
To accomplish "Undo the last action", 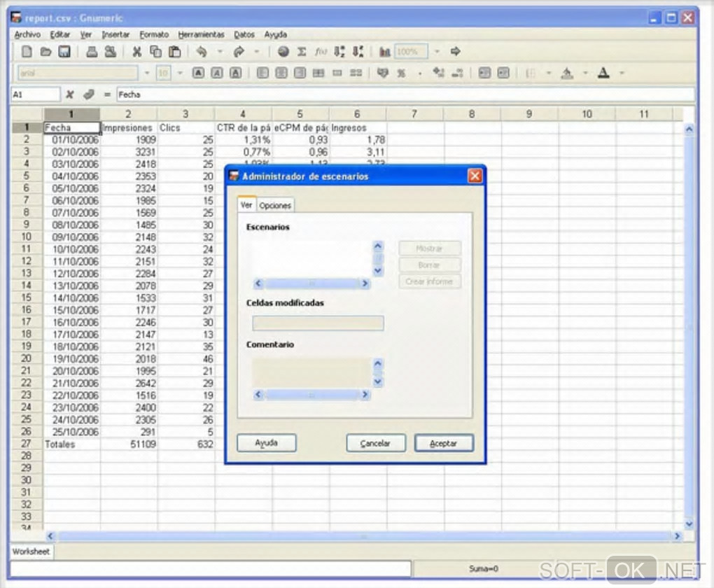I will coord(202,52).
